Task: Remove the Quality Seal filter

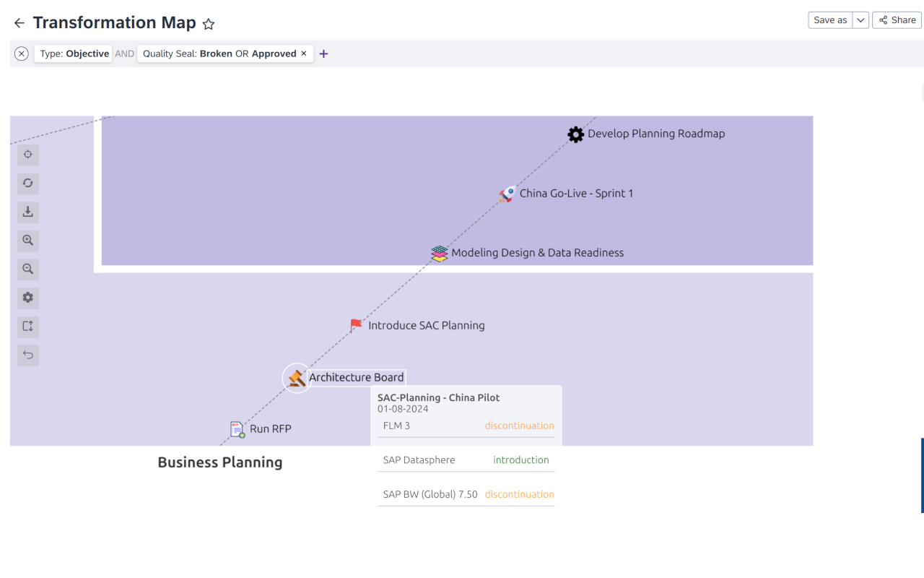Action: click(304, 53)
